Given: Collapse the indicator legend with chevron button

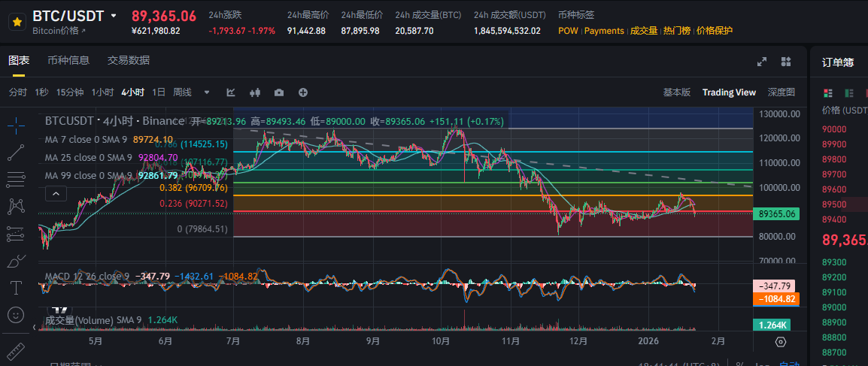Looking at the screenshot, I should pyautogui.click(x=56, y=194).
